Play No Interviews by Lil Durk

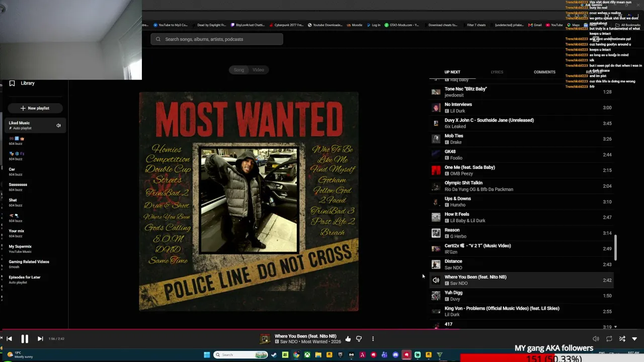(x=521, y=108)
